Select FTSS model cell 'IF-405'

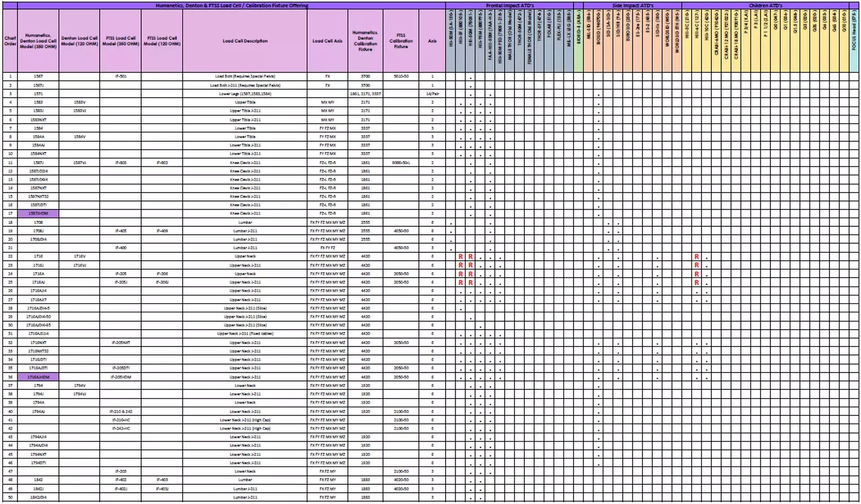121,231
